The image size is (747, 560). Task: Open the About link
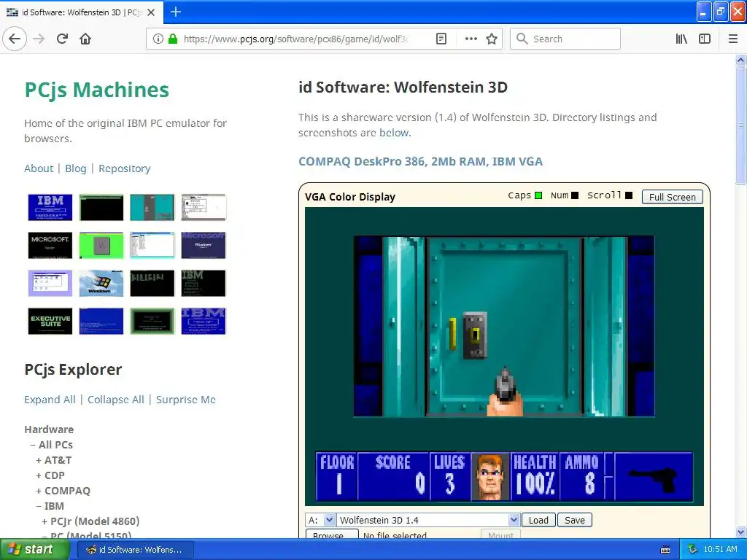(39, 168)
